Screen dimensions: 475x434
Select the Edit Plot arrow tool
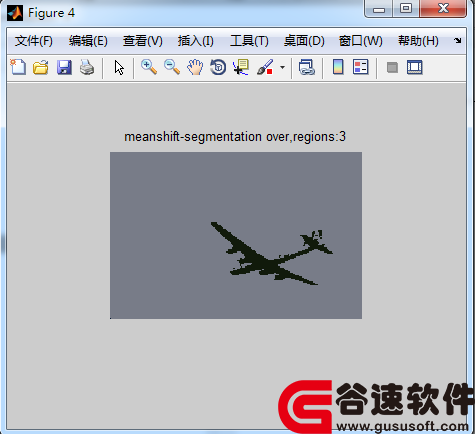[x=119, y=68]
